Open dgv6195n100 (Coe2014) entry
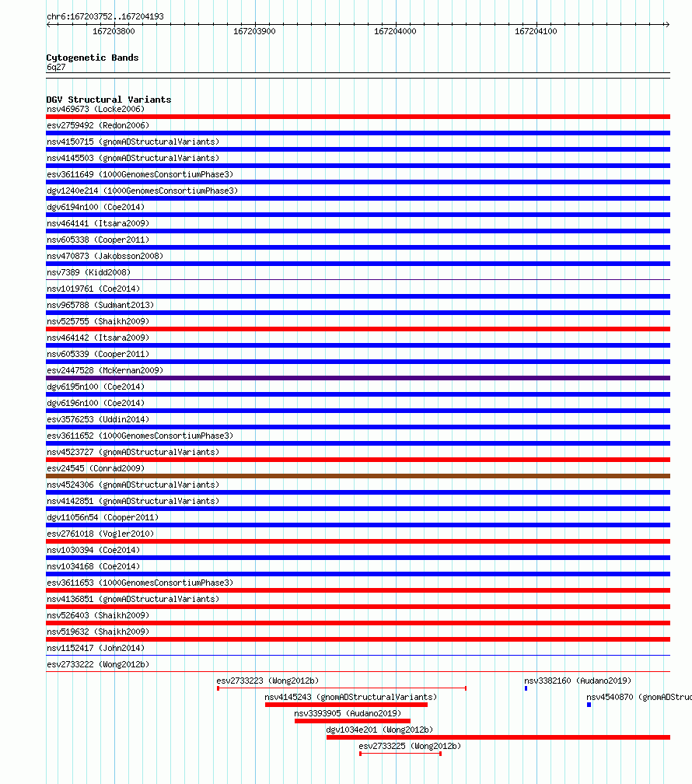 [96, 387]
